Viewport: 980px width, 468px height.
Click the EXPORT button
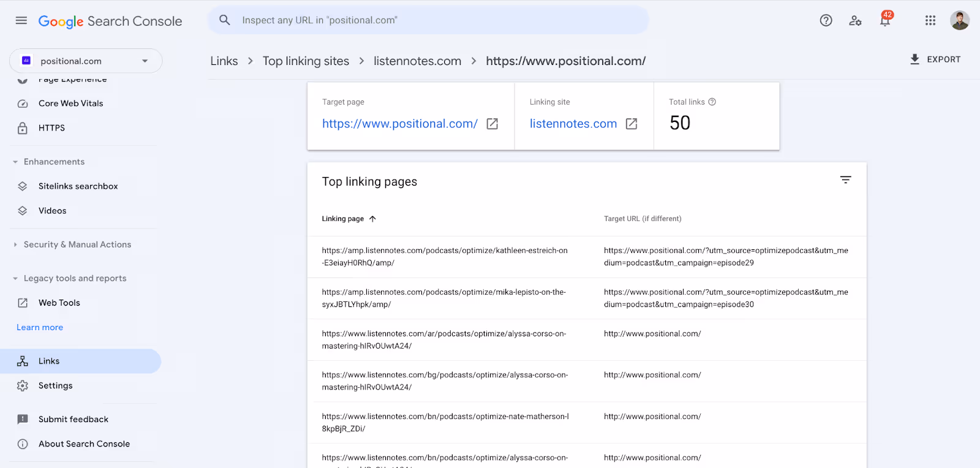tap(935, 59)
